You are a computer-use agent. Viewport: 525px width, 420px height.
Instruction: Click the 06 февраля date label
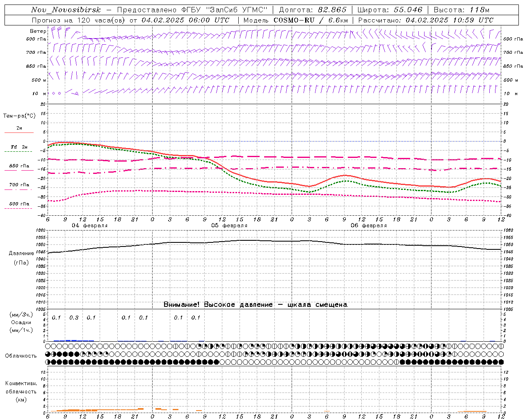[x=369, y=226]
